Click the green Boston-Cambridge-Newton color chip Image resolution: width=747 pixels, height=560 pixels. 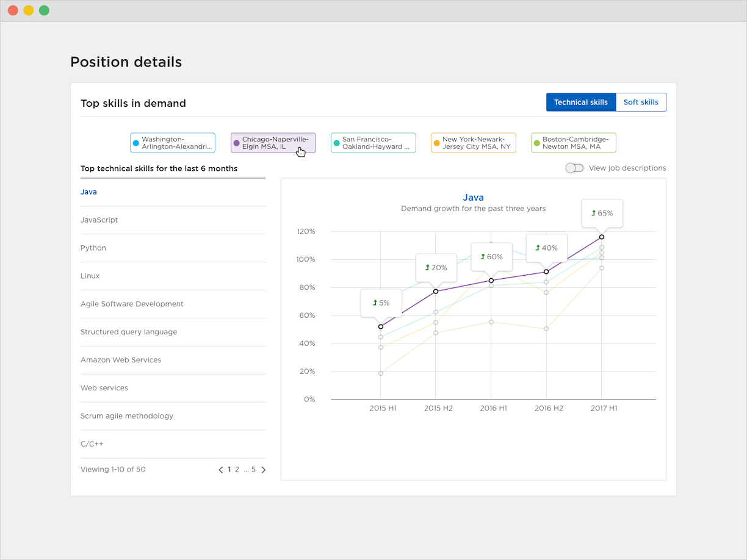coord(537,143)
